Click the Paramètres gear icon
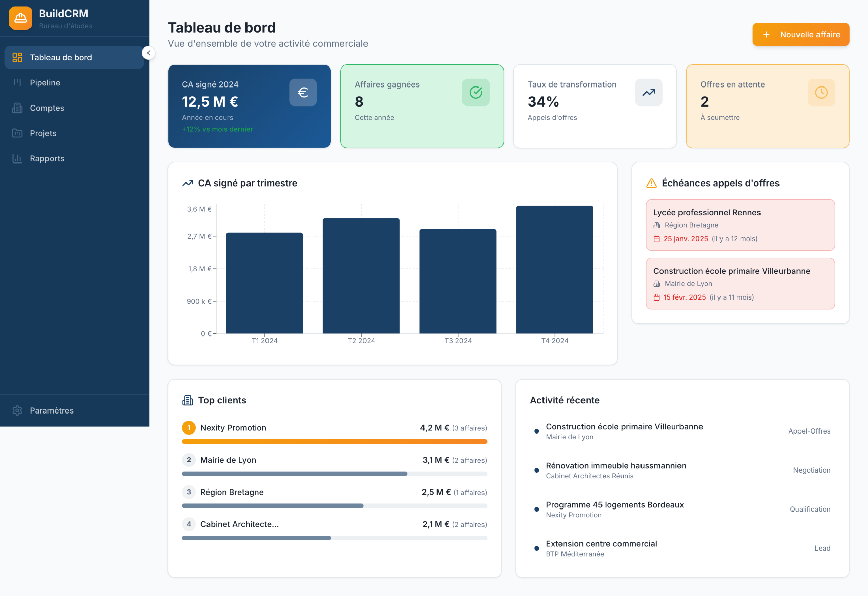The image size is (868, 596). coord(17,410)
